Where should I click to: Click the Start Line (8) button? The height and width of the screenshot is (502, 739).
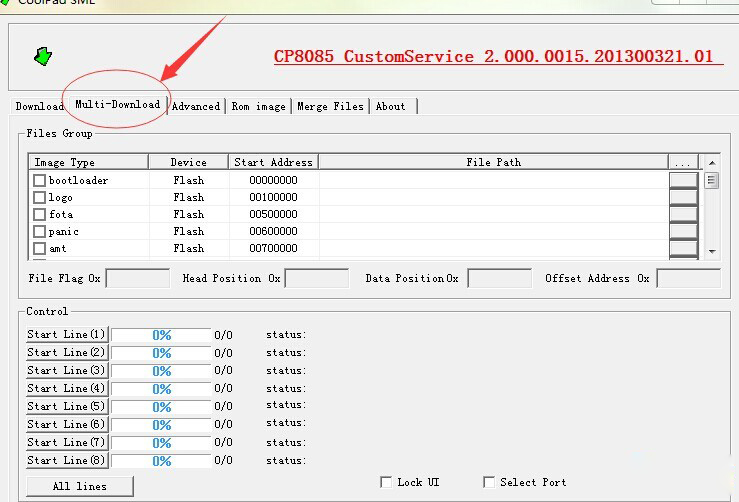coord(67,460)
